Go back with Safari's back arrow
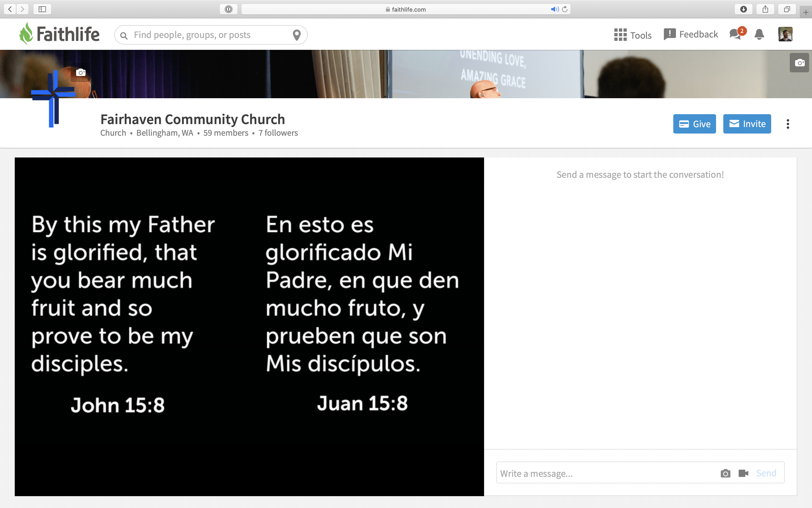Screen dimensions: 812x508 pyautogui.click(x=10, y=9)
